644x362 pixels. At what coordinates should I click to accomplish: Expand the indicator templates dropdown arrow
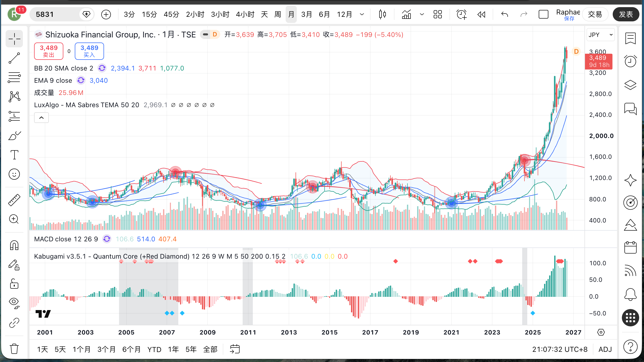pos(422,14)
